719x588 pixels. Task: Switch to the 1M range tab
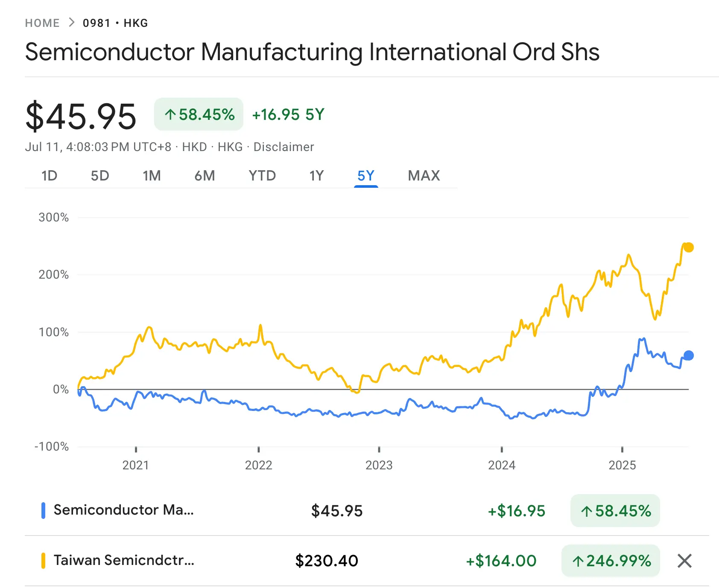(x=152, y=175)
